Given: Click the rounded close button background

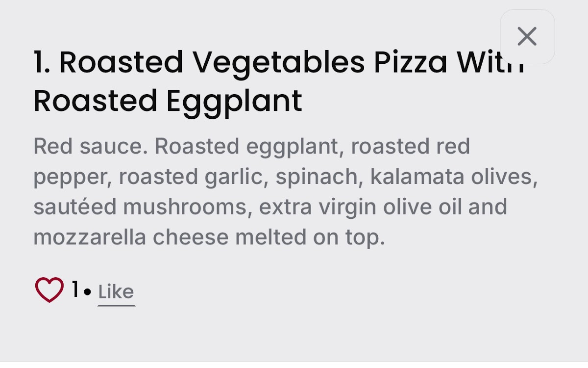Looking at the screenshot, I should (x=527, y=36).
